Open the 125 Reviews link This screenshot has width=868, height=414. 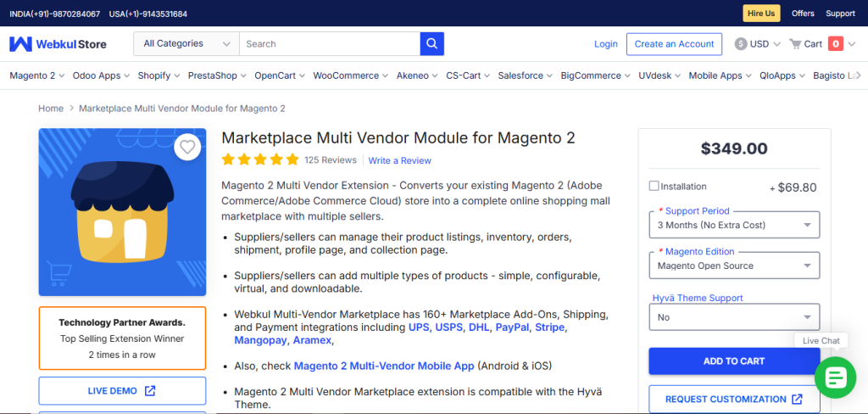pyautogui.click(x=331, y=160)
